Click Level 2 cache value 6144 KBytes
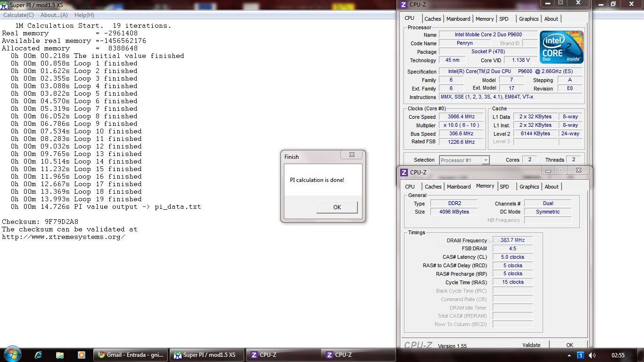The width and height of the screenshot is (644, 362). tap(535, 134)
